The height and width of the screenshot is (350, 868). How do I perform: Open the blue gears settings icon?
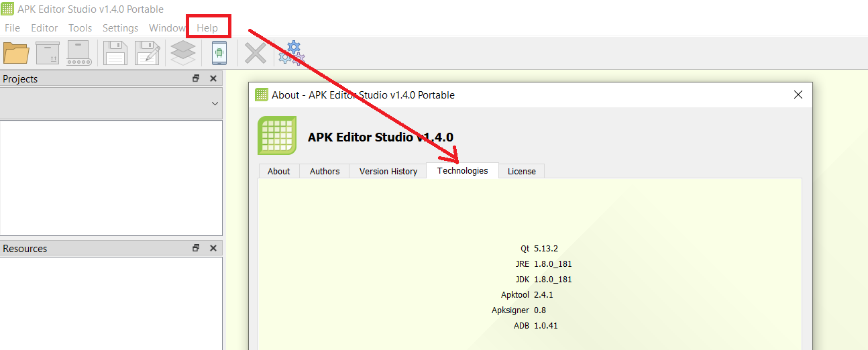pyautogui.click(x=292, y=53)
